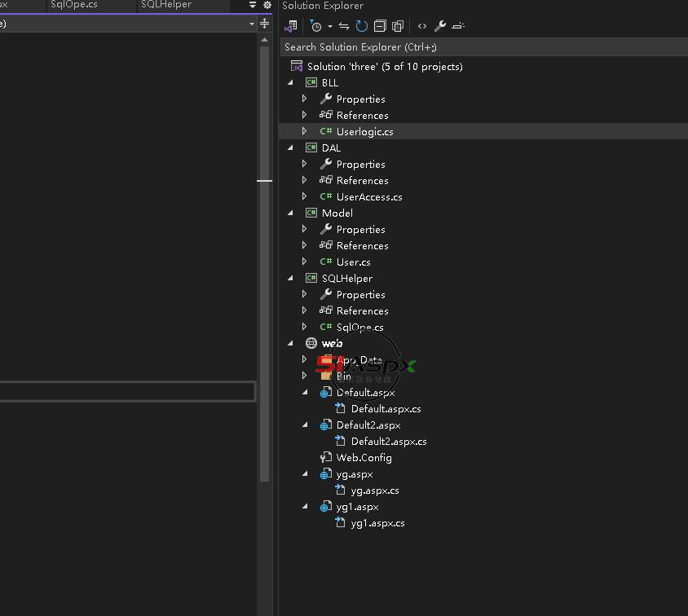Click the View Code angle-brackets icon

tap(422, 26)
